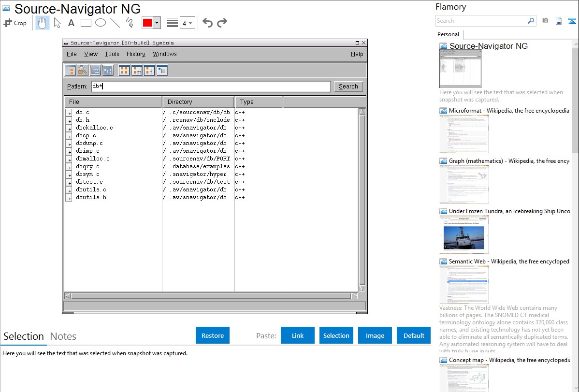The width and height of the screenshot is (579, 392).
Task: Click the Restore button
Action: 213,335
